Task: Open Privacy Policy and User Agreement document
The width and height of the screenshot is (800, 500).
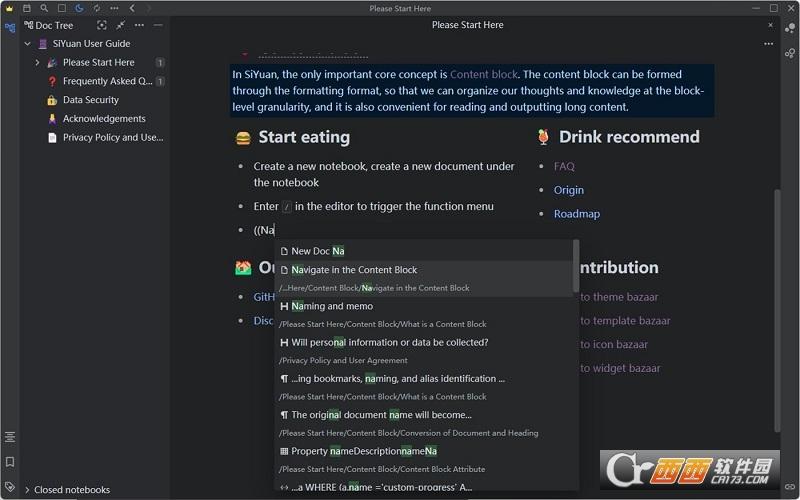Action: coord(113,138)
